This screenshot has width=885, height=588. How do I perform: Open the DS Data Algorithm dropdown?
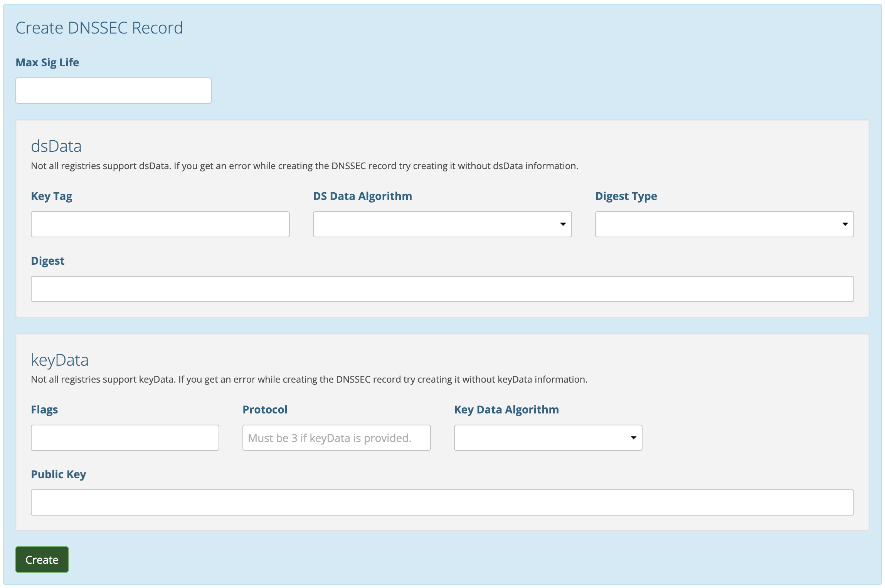tap(442, 224)
